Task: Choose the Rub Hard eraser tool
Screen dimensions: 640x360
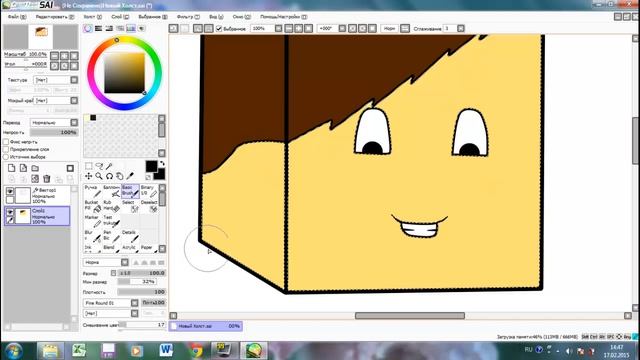Action: [x=111, y=206]
